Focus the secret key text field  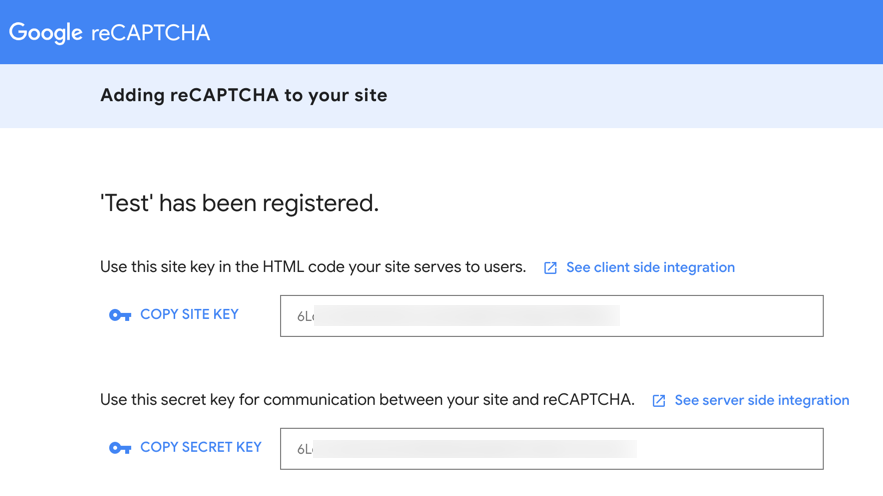click(x=552, y=449)
